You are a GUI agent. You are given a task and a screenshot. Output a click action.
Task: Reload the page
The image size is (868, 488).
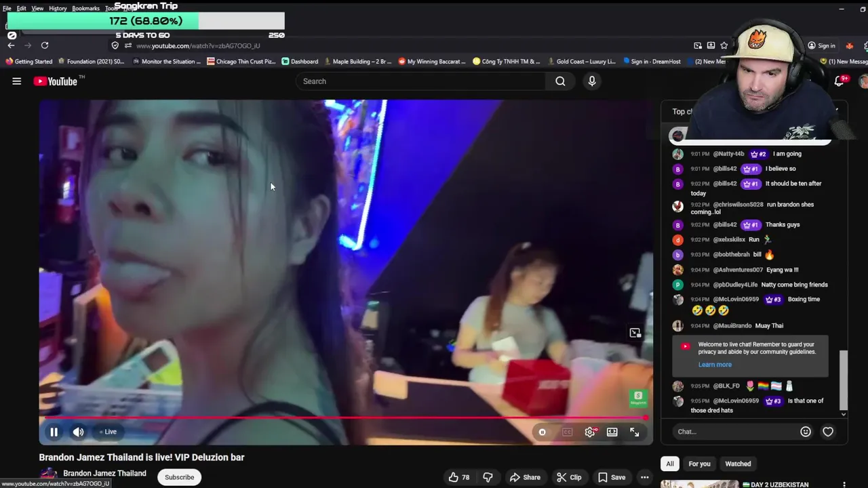coord(45,45)
